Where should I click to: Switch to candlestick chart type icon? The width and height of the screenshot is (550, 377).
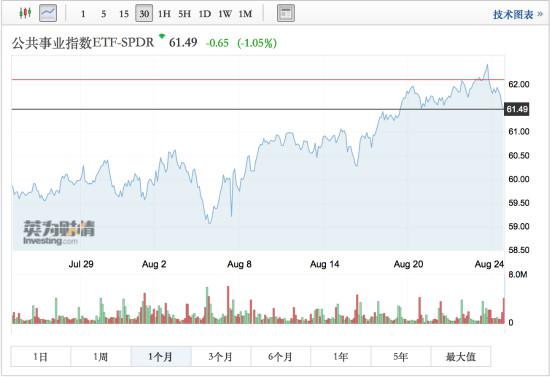click(25, 14)
